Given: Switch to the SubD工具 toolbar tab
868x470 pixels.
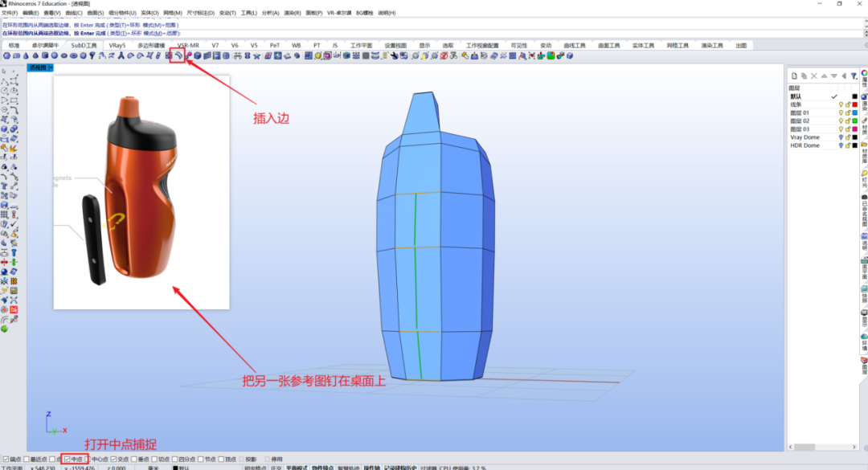Looking at the screenshot, I should coord(84,46).
